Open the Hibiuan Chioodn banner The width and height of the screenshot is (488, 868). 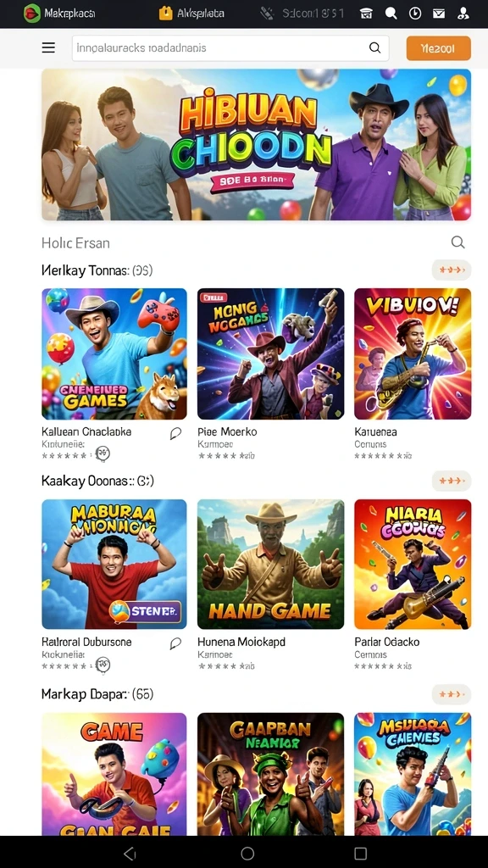coord(256,144)
